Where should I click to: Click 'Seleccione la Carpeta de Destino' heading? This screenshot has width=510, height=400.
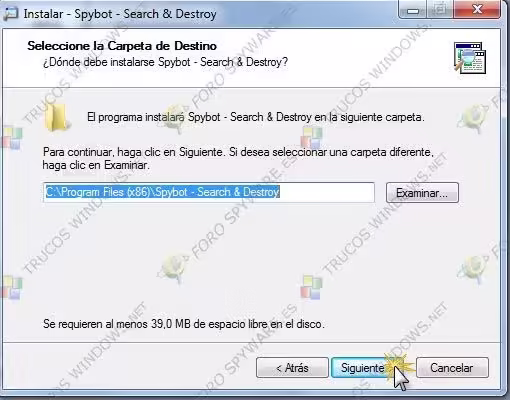click(122, 46)
